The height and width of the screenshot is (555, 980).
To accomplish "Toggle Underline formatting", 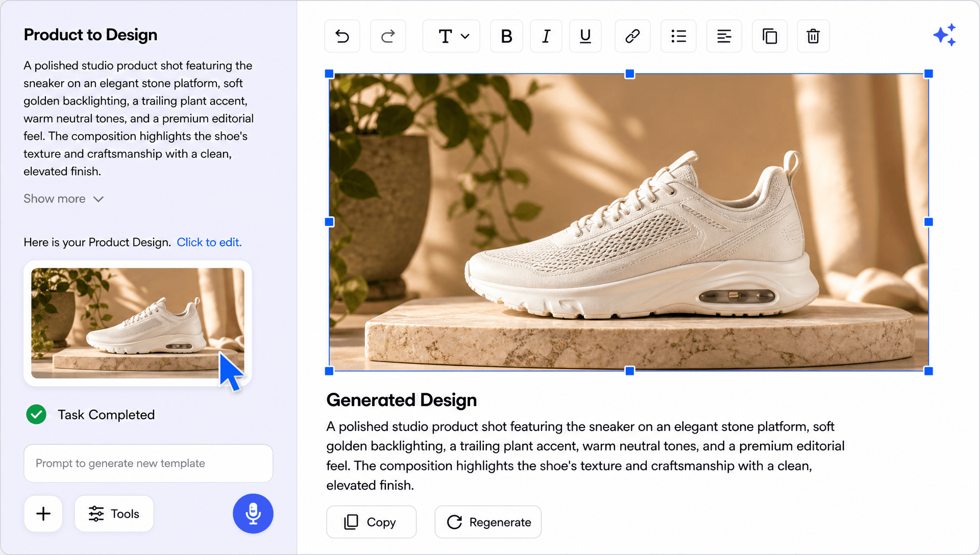I will coord(585,36).
